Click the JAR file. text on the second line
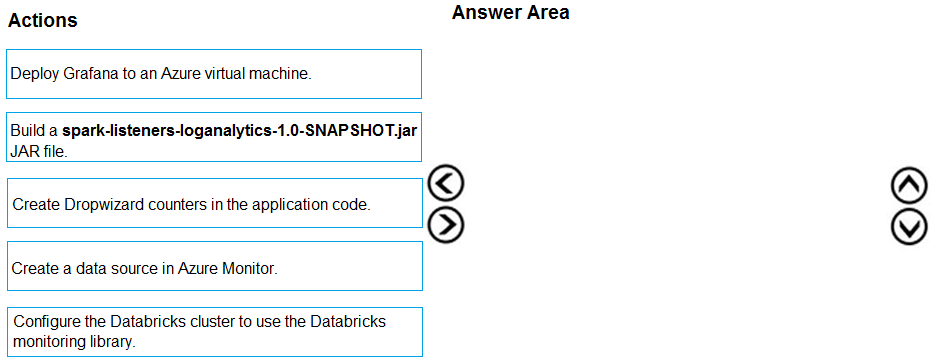Viewport: 932px width, 364px height. 39,151
